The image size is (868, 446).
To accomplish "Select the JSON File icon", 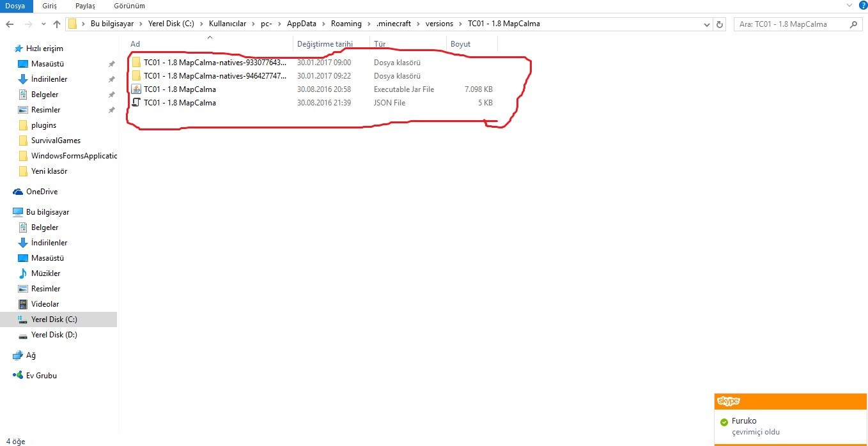I will 136,103.
